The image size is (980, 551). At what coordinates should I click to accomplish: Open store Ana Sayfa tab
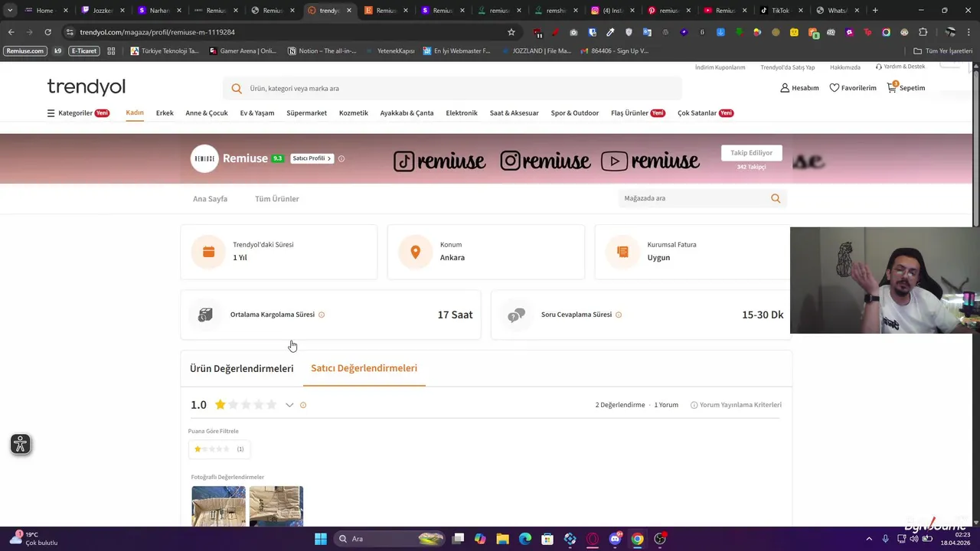[x=210, y=199]
